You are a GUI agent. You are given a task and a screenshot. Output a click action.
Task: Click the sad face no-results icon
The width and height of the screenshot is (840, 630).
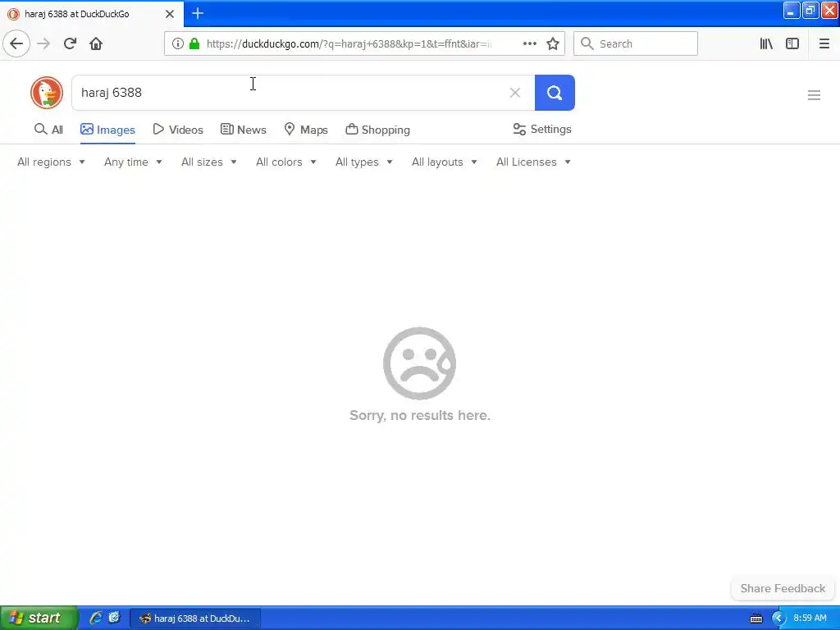pos(419,363)
